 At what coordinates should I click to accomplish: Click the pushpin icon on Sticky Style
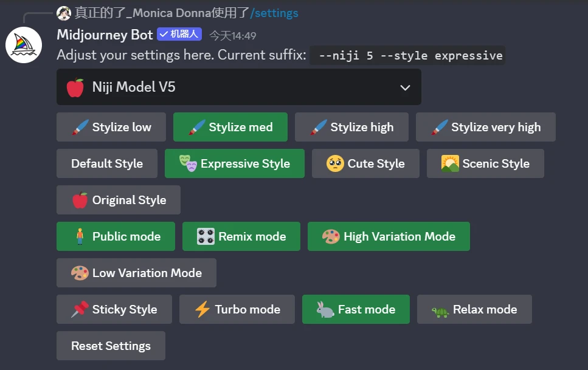80,309
